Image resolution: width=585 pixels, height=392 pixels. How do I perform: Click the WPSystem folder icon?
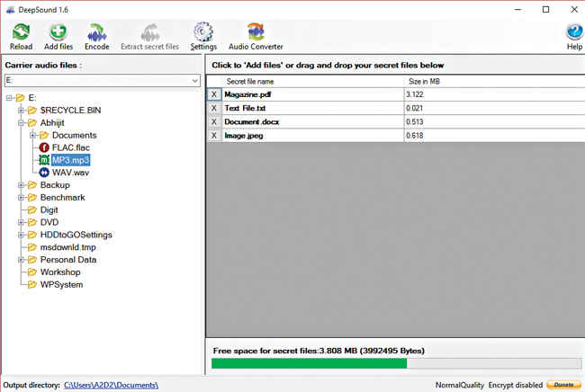pos(32,285)
